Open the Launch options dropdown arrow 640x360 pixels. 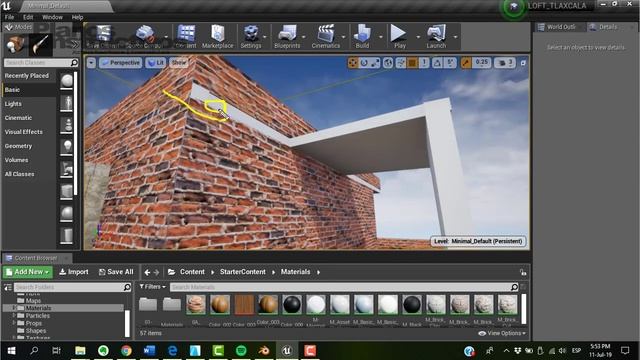click(x=455, y=37)
